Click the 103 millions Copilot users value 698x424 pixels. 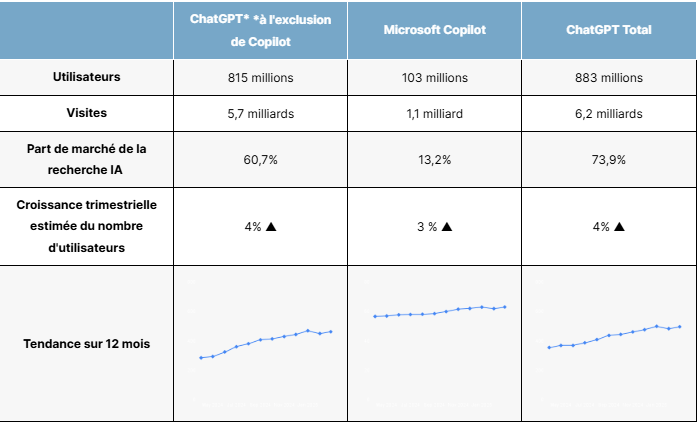coord(434,77)
